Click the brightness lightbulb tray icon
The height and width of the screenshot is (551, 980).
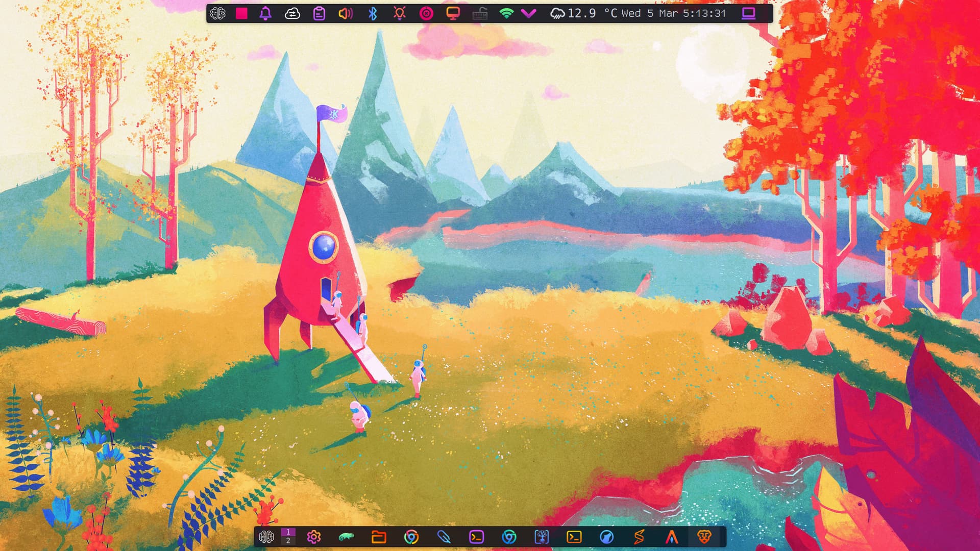pyautogui.click(x=400, y=13)
